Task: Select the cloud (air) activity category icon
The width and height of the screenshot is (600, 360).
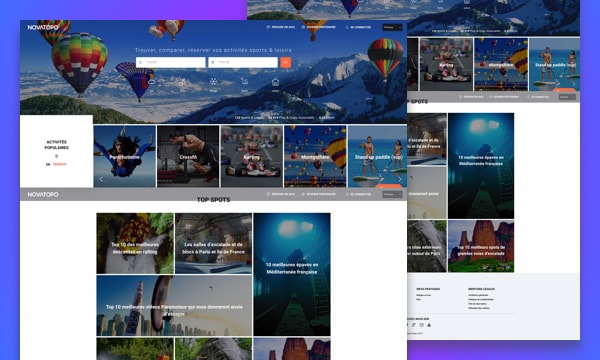Action: pyautogui.click(x=152, y=81)
